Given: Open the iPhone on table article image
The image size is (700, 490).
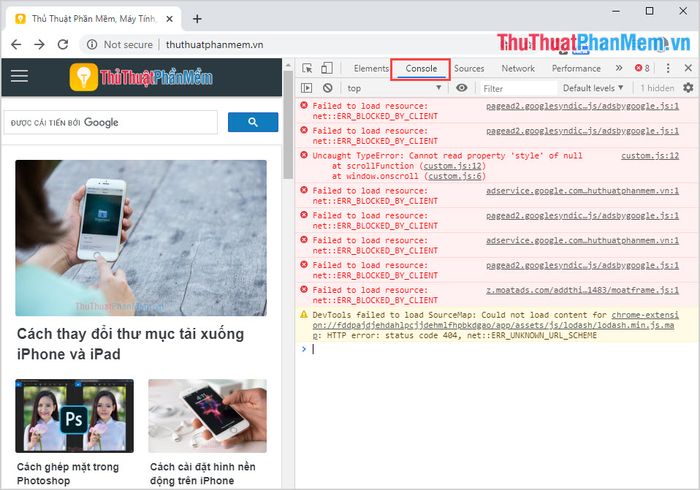Looking at the screenshot, I should point(141,238).
